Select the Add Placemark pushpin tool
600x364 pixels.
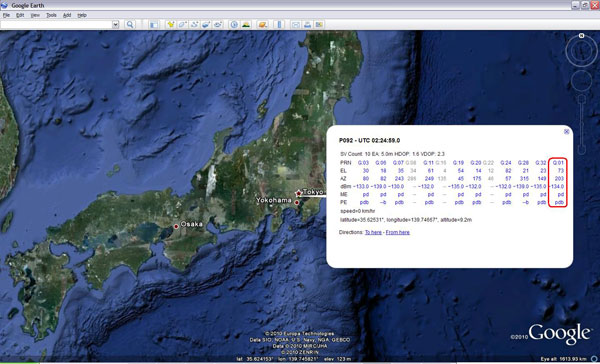click(x=171, y=24)
